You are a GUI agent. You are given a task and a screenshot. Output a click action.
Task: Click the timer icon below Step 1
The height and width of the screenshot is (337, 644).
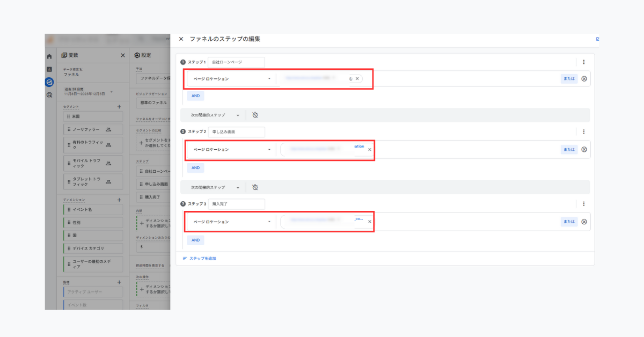click(x=255, y=115)
